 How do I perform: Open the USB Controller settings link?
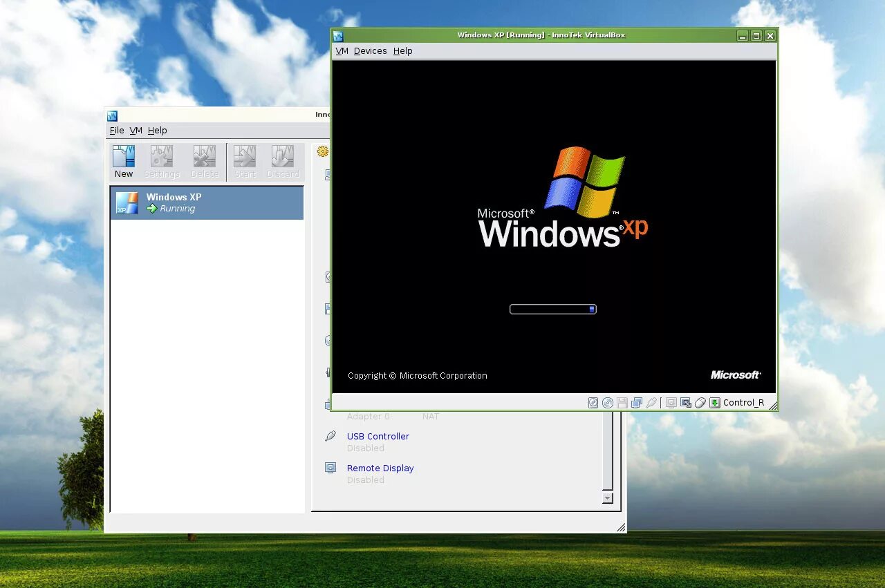[378, 436]
